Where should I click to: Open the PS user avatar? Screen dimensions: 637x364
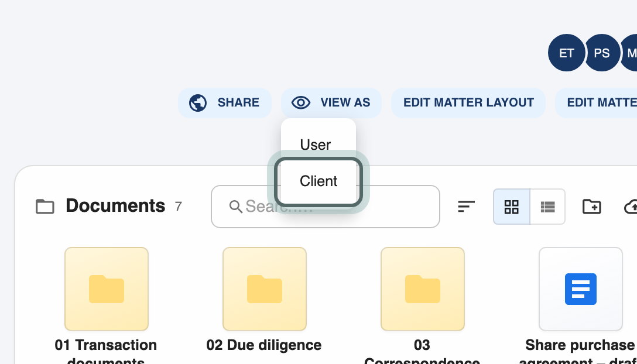602,53
